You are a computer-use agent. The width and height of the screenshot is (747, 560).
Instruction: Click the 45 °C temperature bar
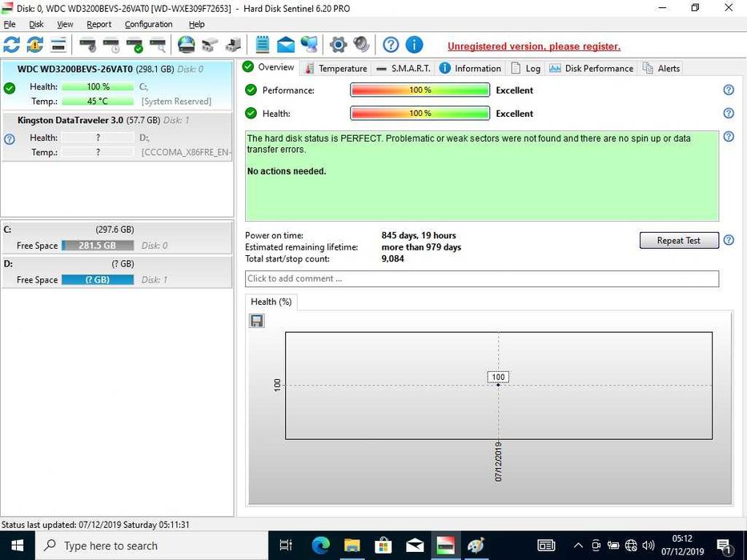click(98, 102)
